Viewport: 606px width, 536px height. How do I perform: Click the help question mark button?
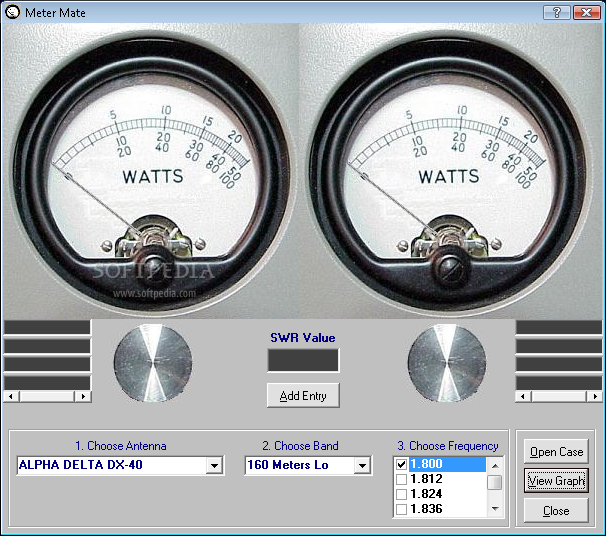coord(557,12)
